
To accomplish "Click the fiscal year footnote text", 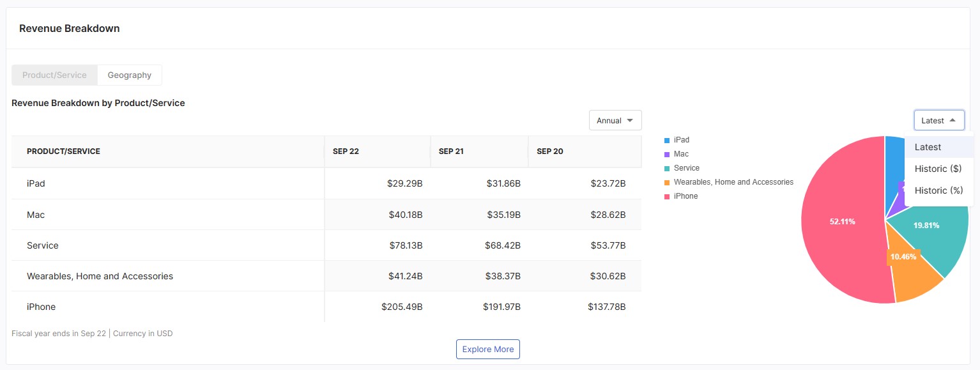I will (x=92, y=333).
